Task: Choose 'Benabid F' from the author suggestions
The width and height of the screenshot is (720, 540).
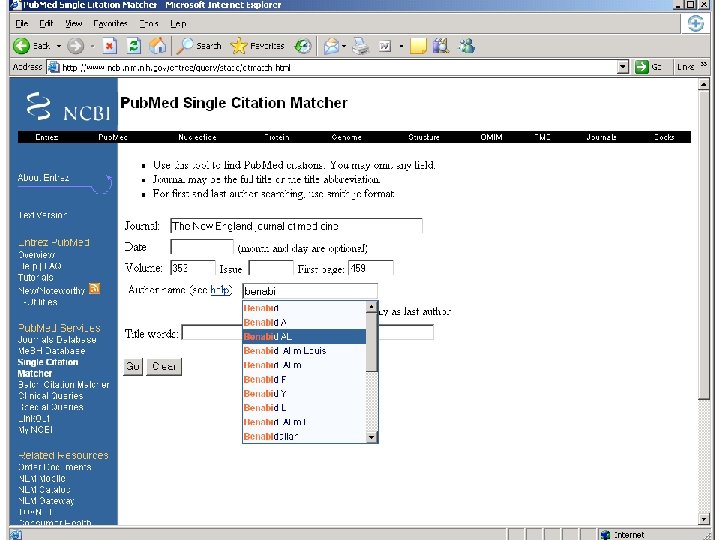Action: [304, 379]
